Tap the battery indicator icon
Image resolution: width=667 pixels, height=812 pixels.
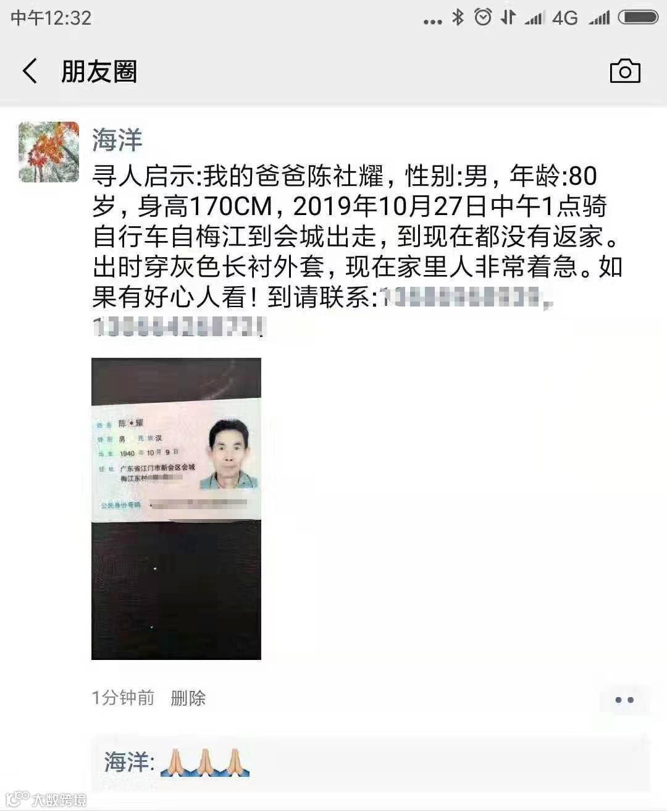(639, 17)
